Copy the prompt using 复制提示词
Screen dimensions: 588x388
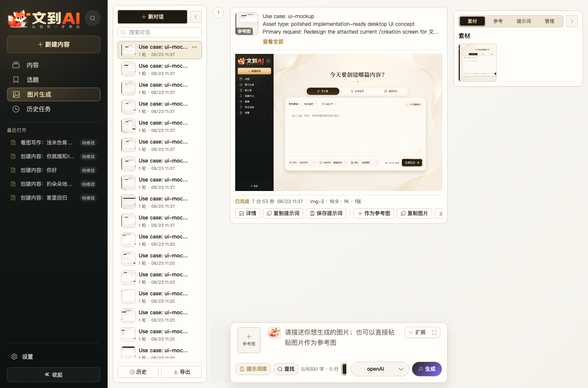click(x=283, y=213)
